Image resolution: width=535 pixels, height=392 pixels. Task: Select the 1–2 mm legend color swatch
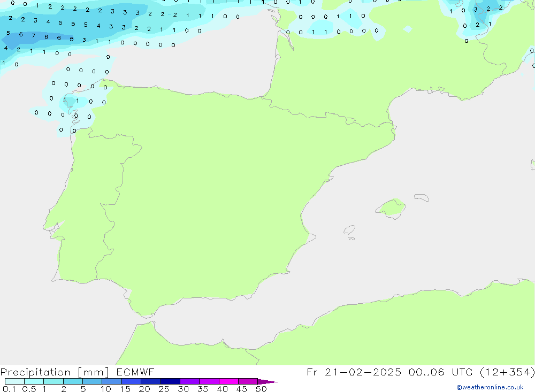pyautogui.click(x=53, y=381)
